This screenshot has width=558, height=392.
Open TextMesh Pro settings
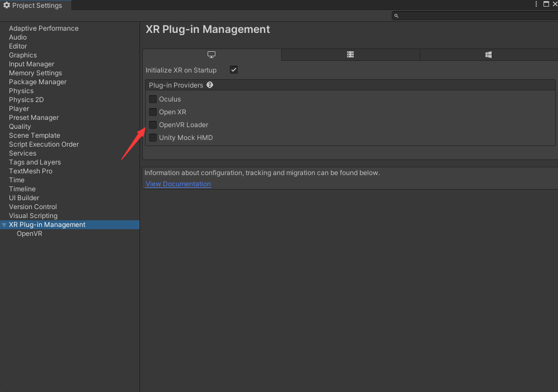(31, 171)
